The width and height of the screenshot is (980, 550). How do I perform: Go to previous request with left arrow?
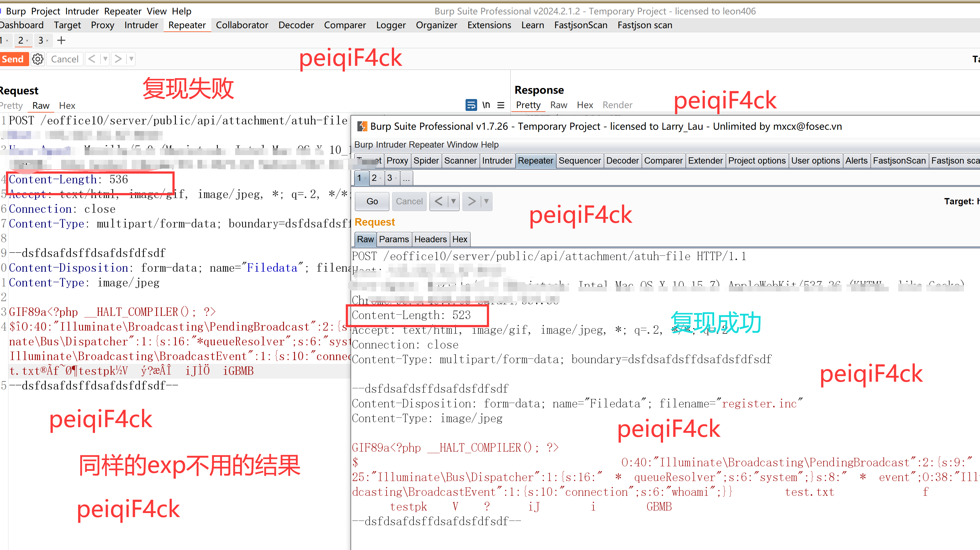click(92, 59)
